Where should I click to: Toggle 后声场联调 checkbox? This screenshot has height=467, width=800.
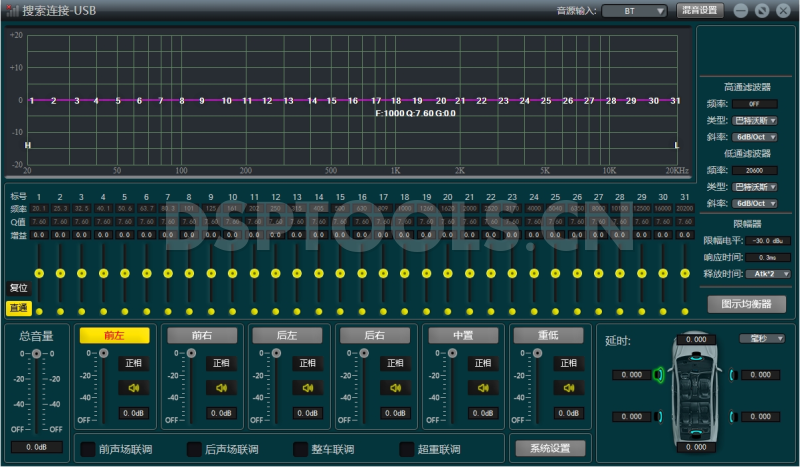click(x=194, y=449)
